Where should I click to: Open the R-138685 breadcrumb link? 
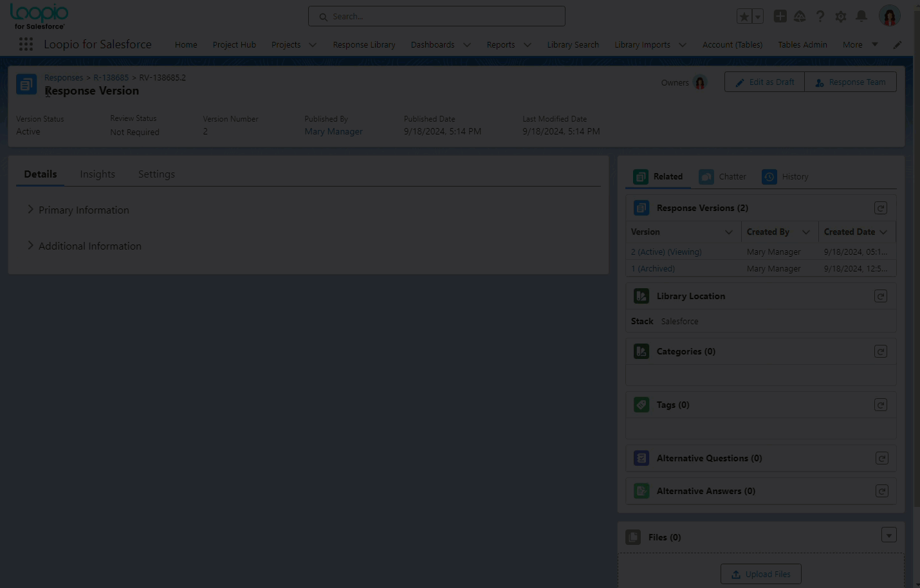111,78
